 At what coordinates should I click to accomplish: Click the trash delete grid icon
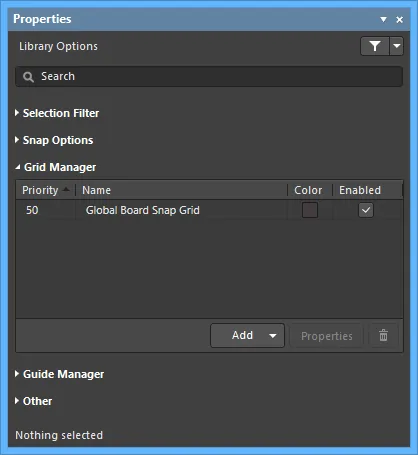coord(383,335)
